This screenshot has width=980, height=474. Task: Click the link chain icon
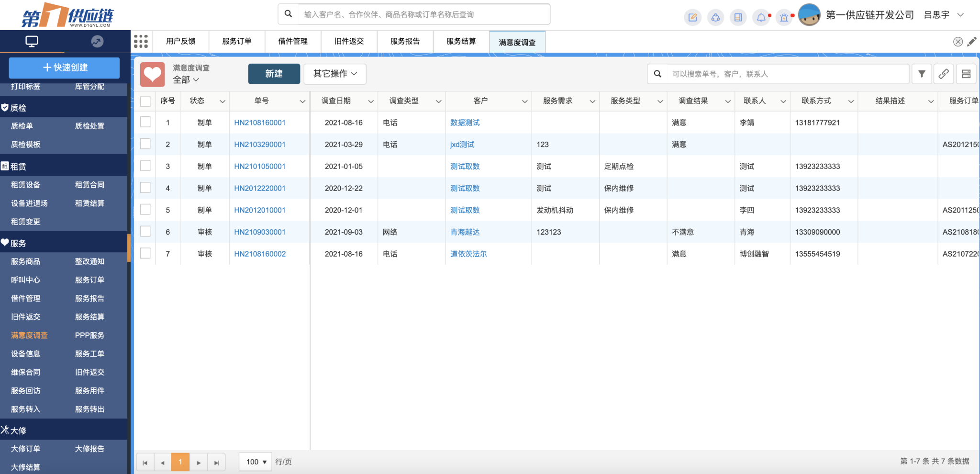[944, 74]
